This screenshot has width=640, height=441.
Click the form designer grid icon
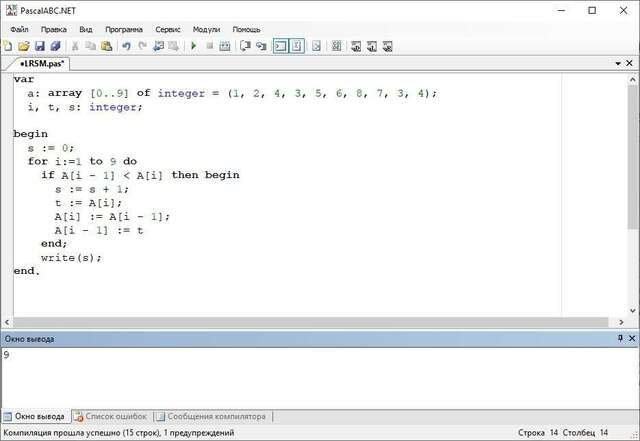[x=336, y=46]
